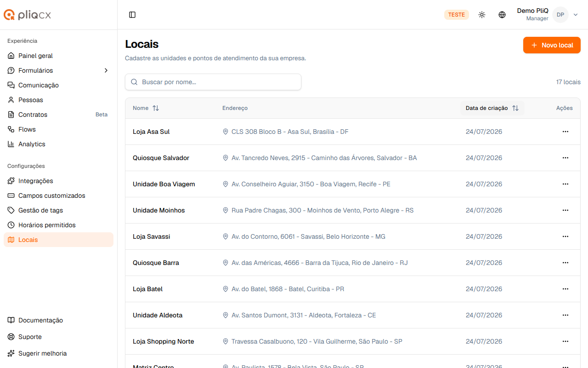Click the Novo local button
The width and height of the screenshot is (588, 368).
pyautogui.click(x=552, y=45)
